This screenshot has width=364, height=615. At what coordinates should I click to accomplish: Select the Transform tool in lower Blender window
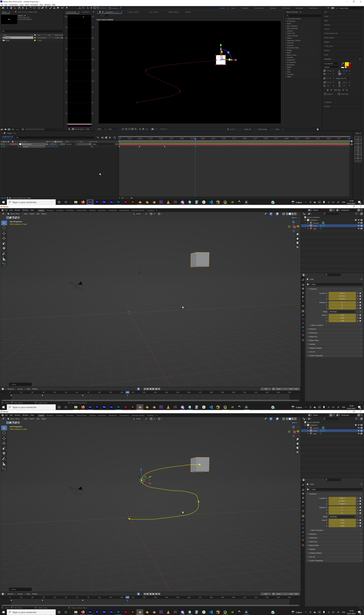pos(4,453)
